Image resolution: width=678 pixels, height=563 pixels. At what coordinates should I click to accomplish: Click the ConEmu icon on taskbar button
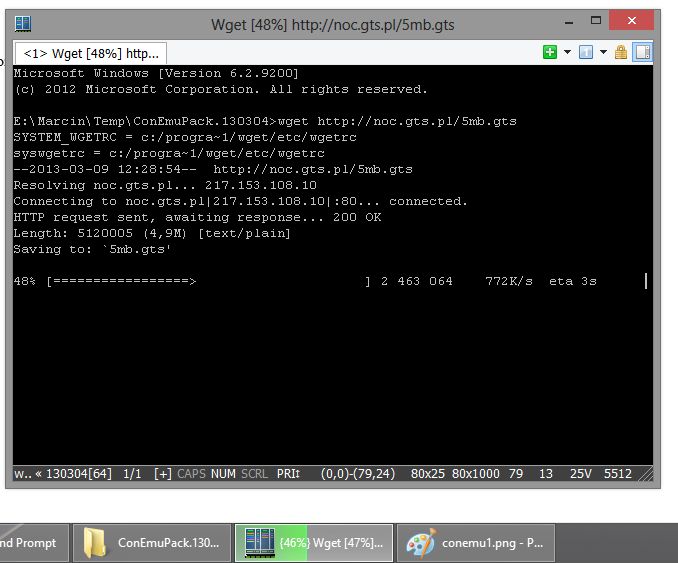pos(259,543)
